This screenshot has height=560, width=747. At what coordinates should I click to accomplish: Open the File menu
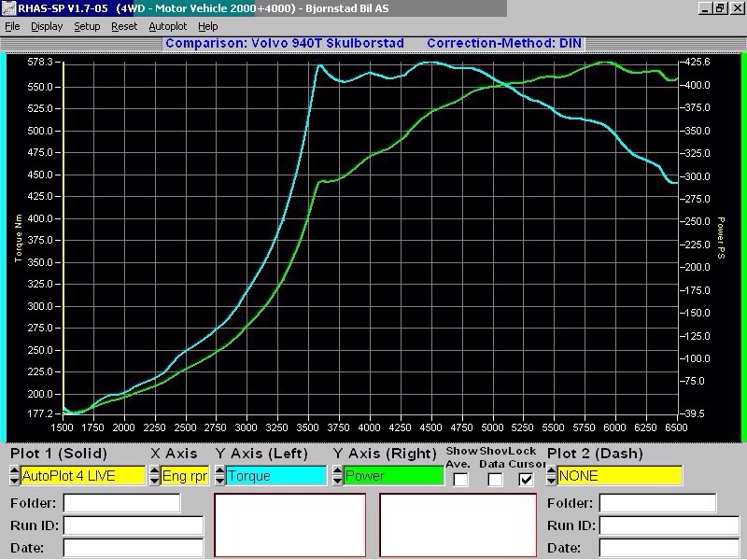12,27
